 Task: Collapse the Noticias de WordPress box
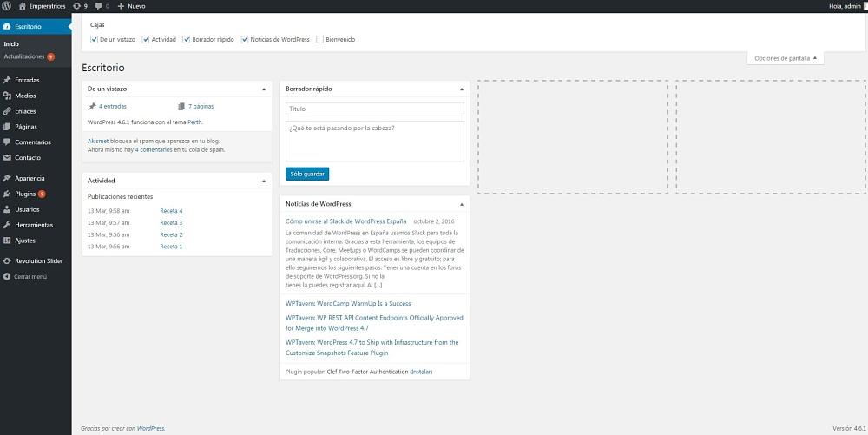point(462,204)
